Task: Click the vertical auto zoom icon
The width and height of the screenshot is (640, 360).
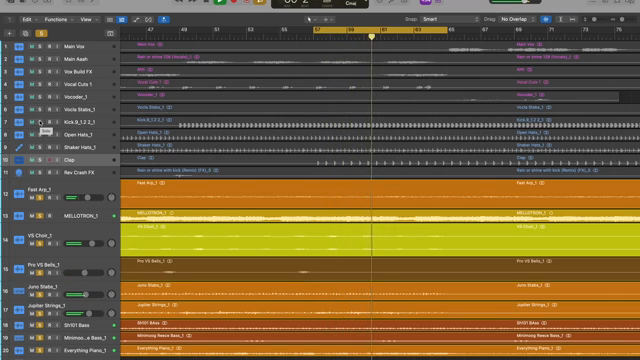Action: tap(560, 19)
